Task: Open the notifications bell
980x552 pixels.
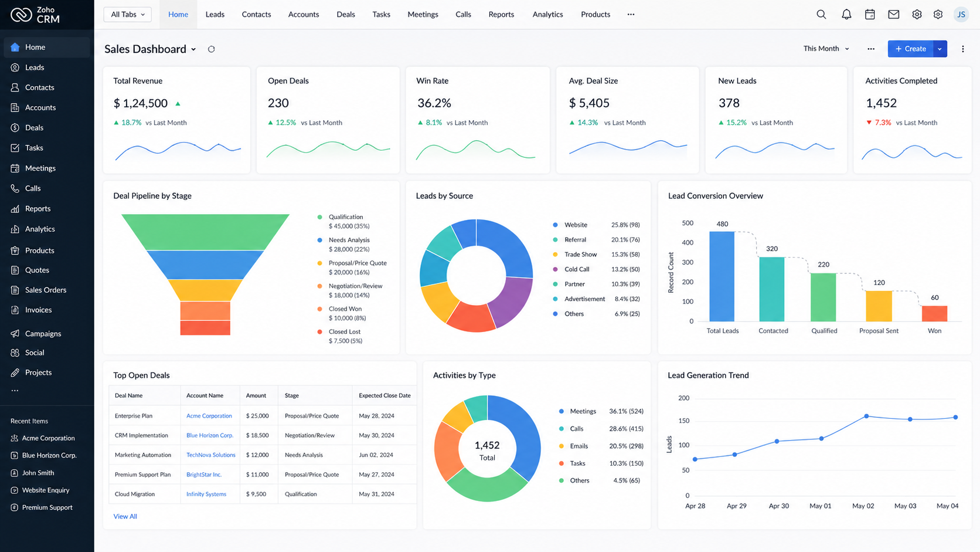Action: click(846, 15)
